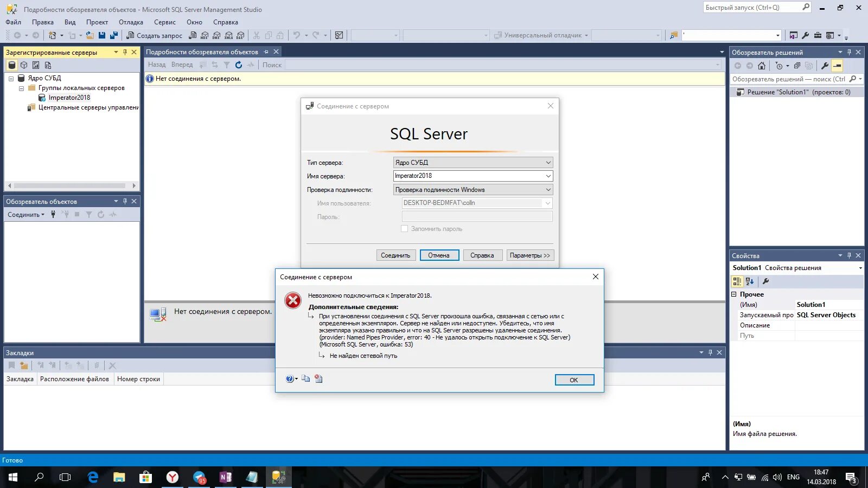
Task: Open the Сервис menu
Action: pos(165,22)
